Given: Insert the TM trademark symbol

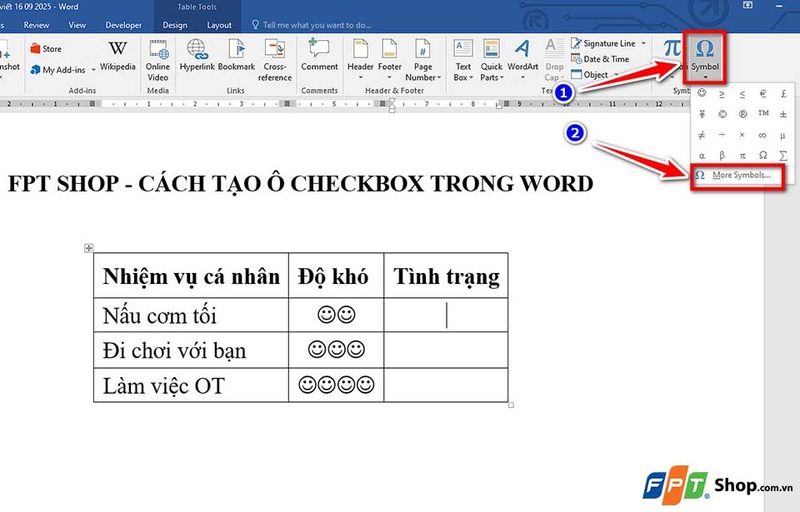Looking at the screenshot, I should click(x=763, y=113).
